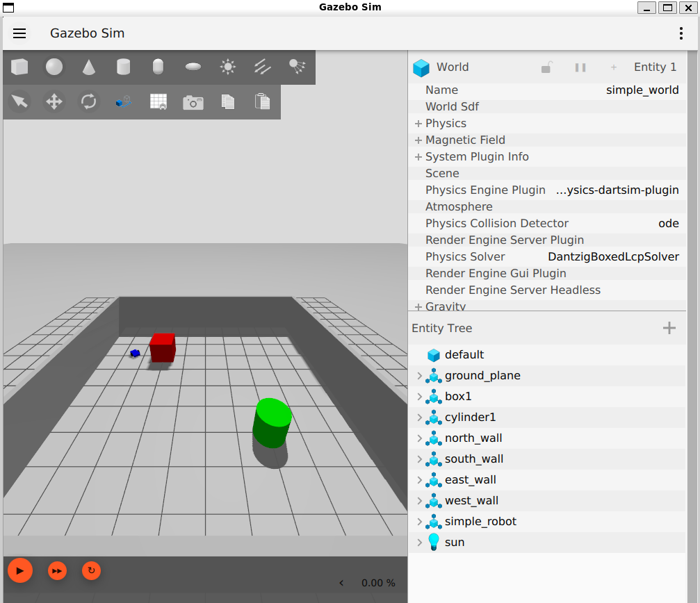Expand System Plugin Info section
The width and height of the screenshot is (700, 603).
point(418,157)
